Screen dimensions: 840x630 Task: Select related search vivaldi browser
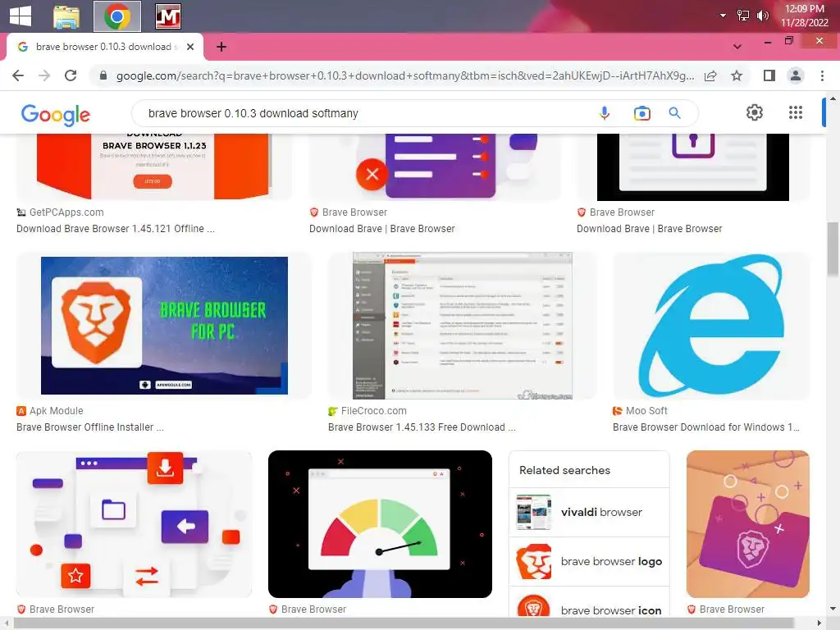[x=589, y=512]
